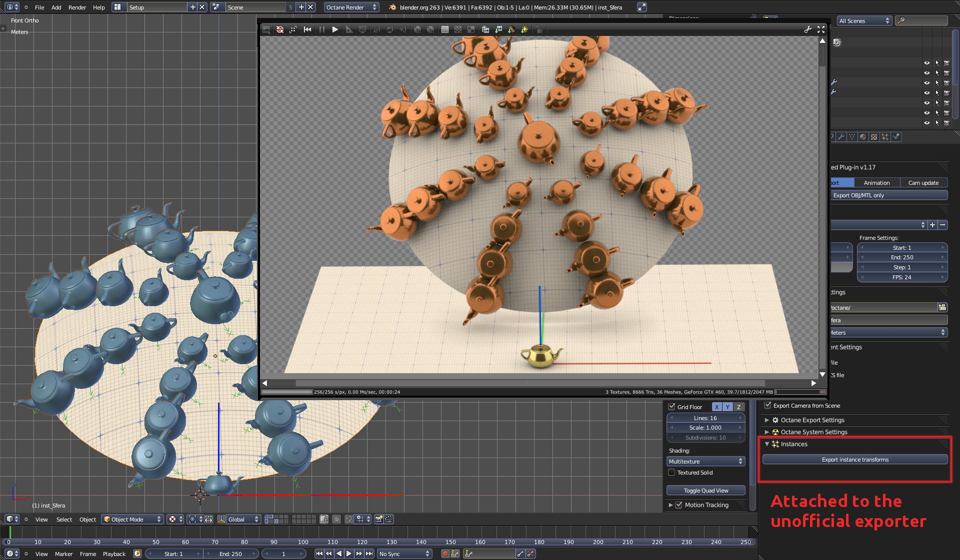The image size is (960, 560).
Task: Open the Render menu
Action: (x=77, y=7)
